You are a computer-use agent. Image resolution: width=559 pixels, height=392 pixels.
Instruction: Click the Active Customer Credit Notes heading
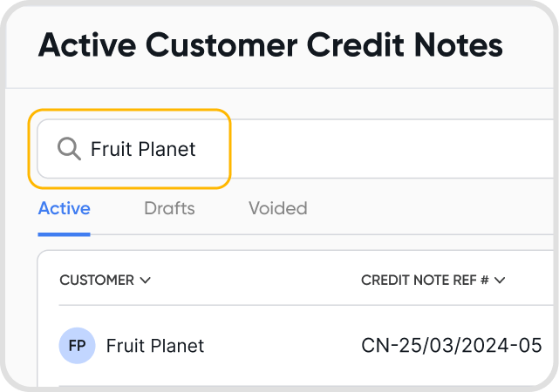270,44
